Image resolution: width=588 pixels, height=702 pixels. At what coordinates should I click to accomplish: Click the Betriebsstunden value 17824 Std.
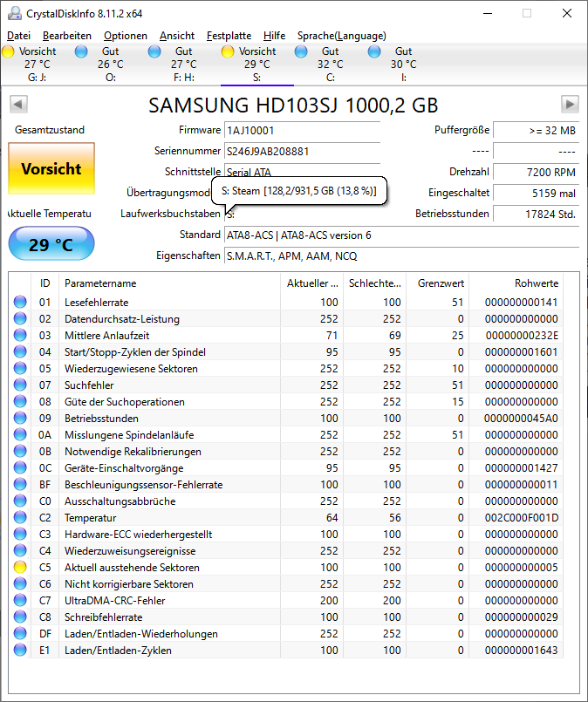pos(536,214)
